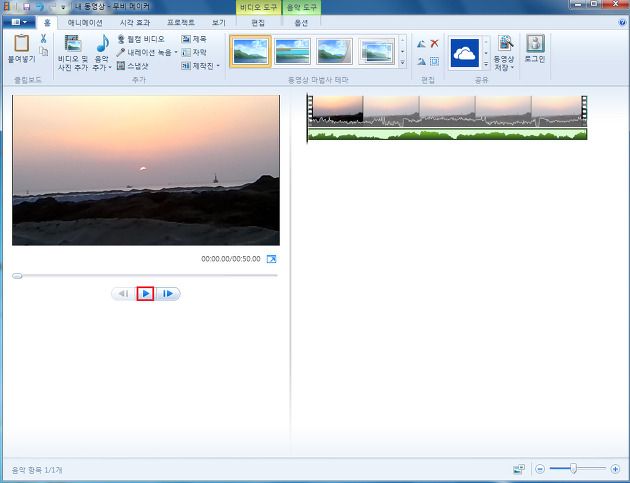Click the Select all icon
Image resolution: width=630 pixels, height=483 pixels.
click(x=434, y=61)
